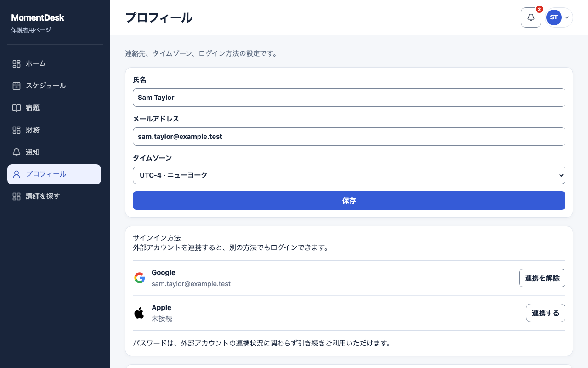Image resolution: width=588 pixels, height=368 pixels.
Task: Focus the 氏名 input field
Action: [x=349, y=98]
